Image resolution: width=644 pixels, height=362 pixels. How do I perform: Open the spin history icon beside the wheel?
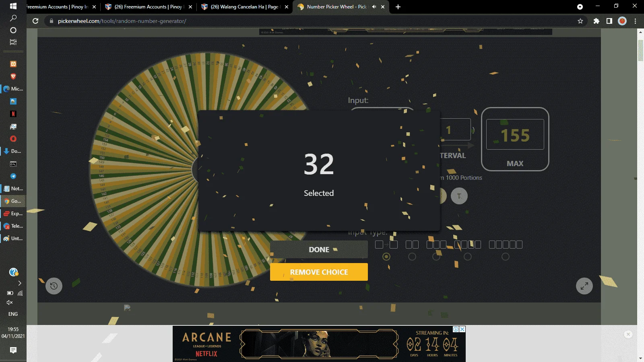point(54,286)
